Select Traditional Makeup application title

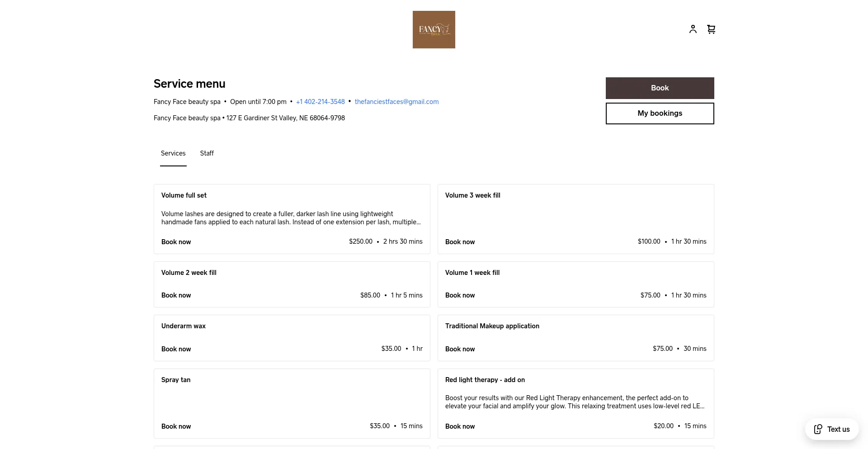[x=492, y=326]
